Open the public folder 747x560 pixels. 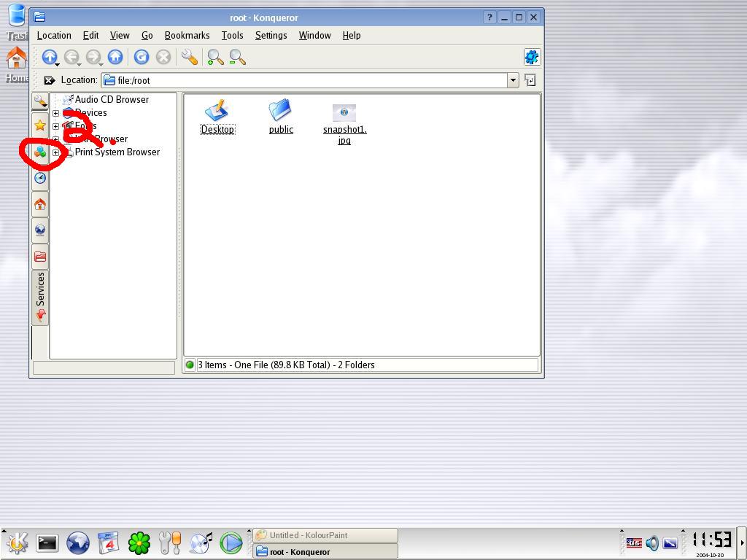[x=281, y=117]
